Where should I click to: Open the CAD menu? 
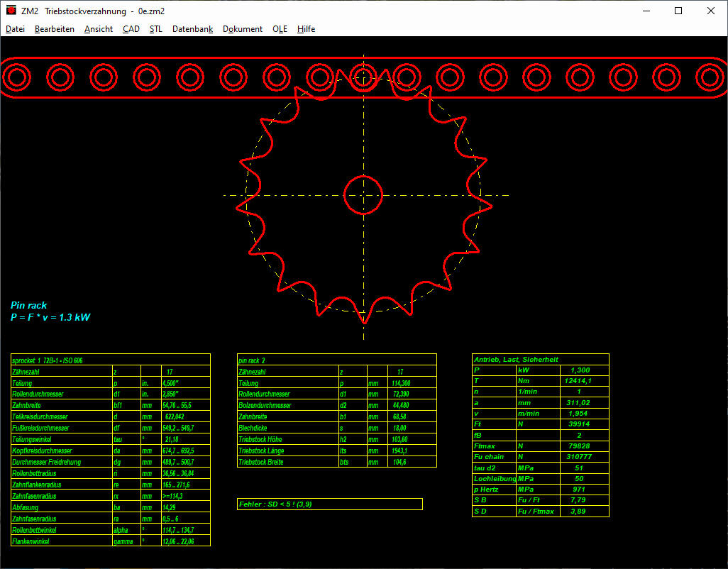pyautogui.click(x=131, y=29)
